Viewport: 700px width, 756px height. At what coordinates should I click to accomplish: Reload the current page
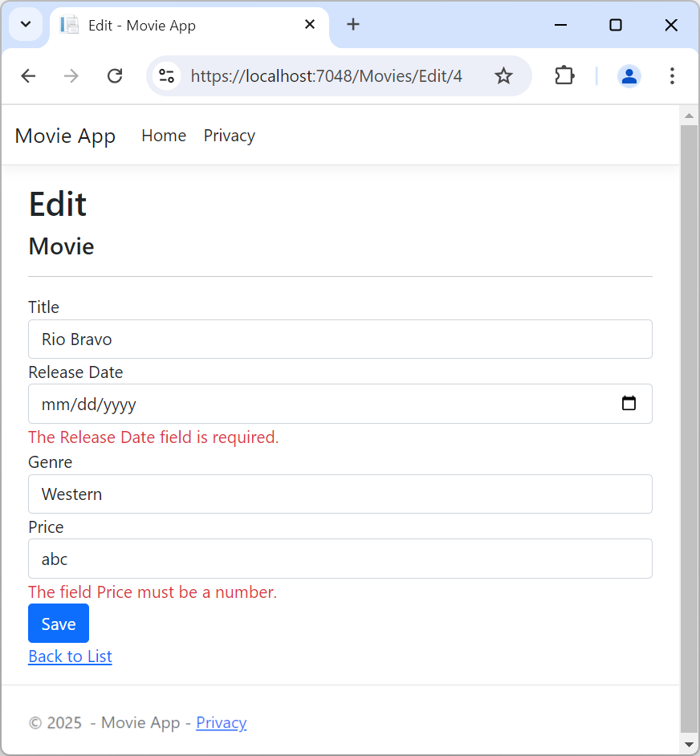coord(115,76)
